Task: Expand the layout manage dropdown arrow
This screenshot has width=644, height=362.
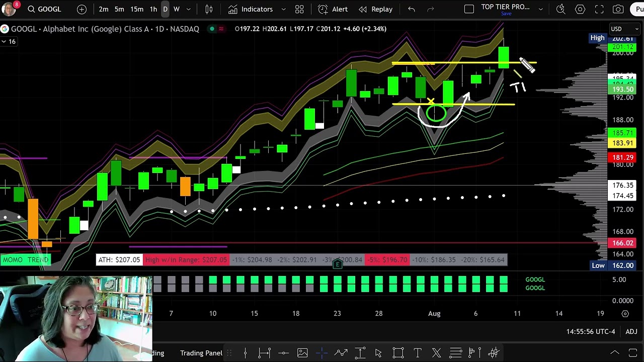Action: click(541, 9)
